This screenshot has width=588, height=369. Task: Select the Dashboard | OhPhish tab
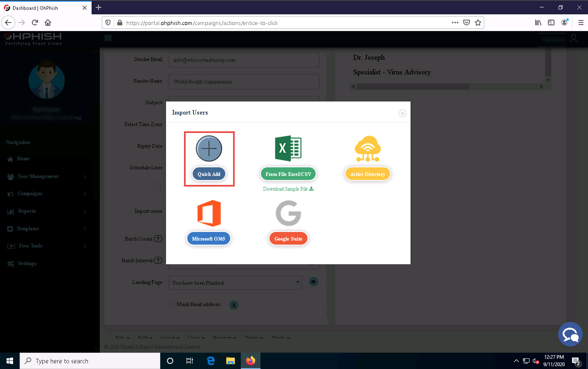click(x=45, y=8)
